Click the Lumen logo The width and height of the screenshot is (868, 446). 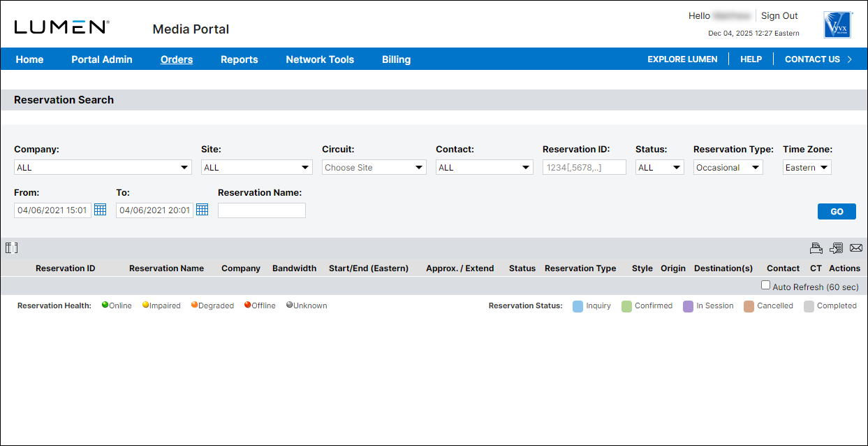click(61, 27)
